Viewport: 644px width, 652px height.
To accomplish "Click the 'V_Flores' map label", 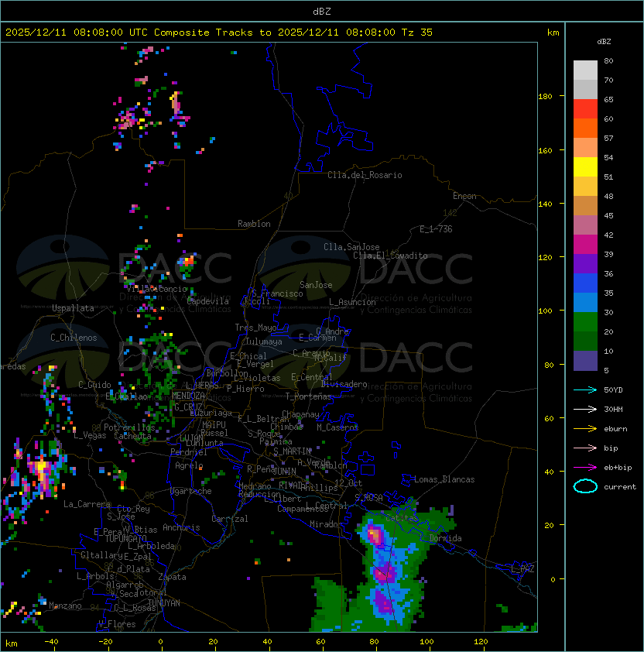I will pyautogui.click(x=117, y=624).
